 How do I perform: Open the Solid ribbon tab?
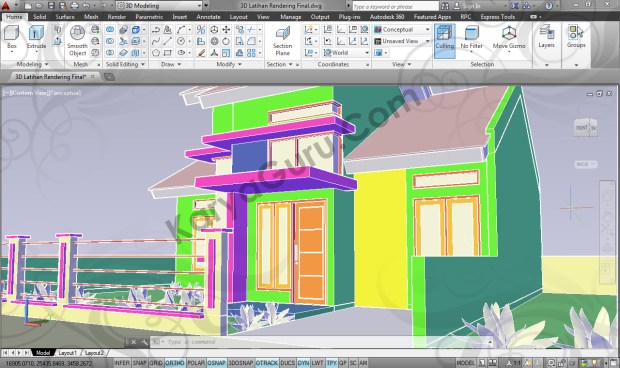point(40,17)
